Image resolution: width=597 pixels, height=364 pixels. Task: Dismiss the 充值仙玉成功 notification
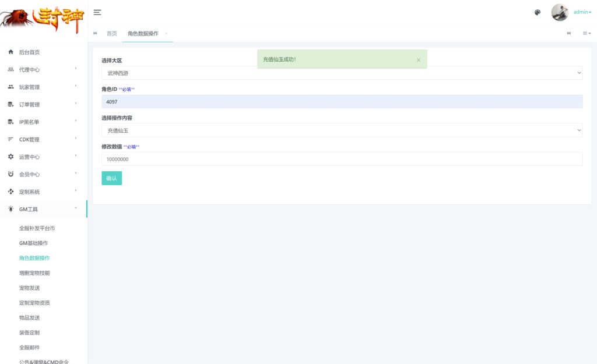(419, 60)
